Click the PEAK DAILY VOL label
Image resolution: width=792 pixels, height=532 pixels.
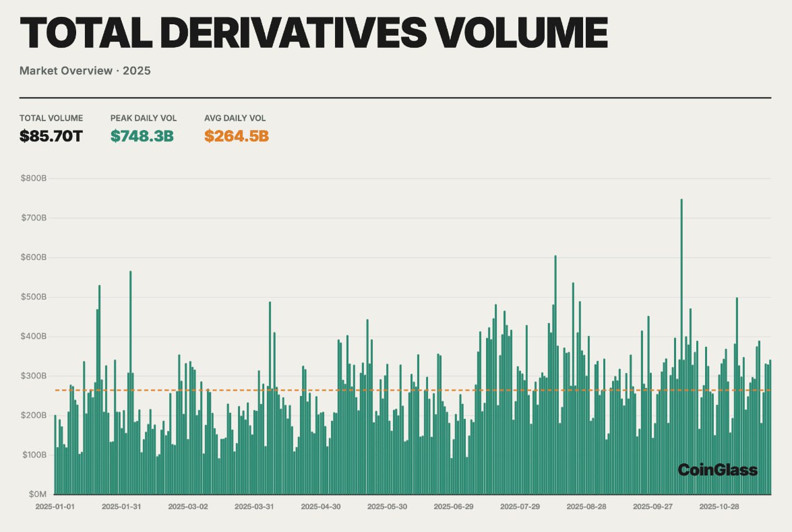pos(144,118)
